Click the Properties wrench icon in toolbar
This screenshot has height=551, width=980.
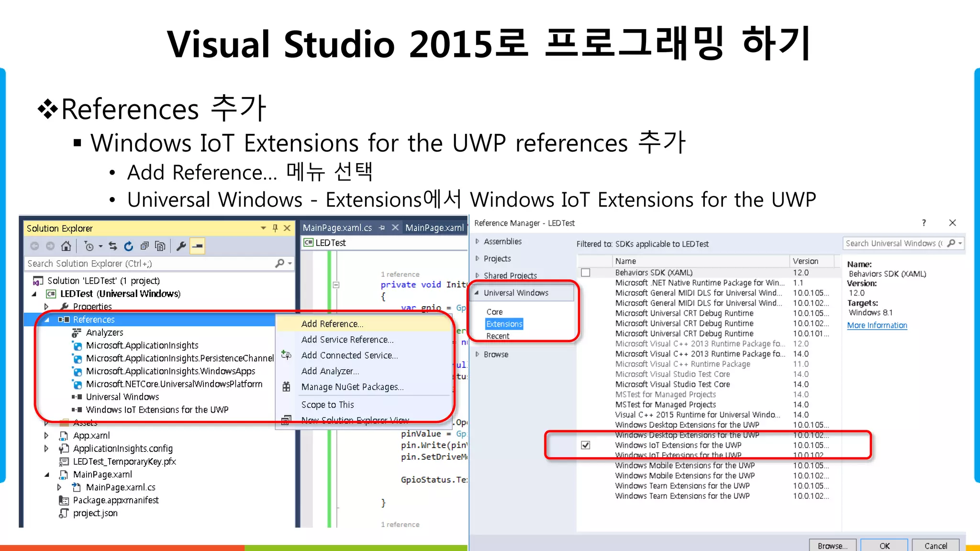click(181, 246)
